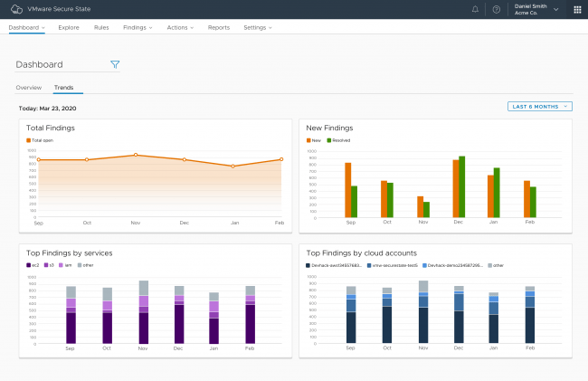588x381 pixels.
Task: Click the Jan stacked bar in Top Findings by services
Action: (213, 318)
